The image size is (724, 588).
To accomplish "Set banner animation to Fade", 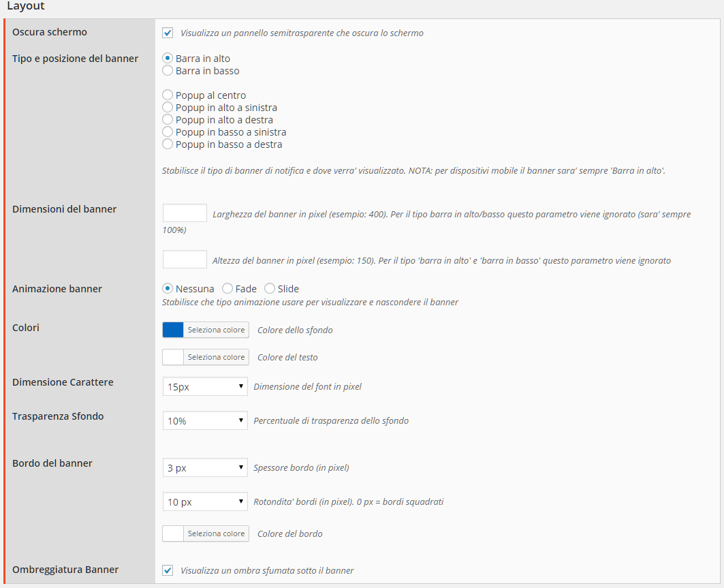I will pos(227,289).
